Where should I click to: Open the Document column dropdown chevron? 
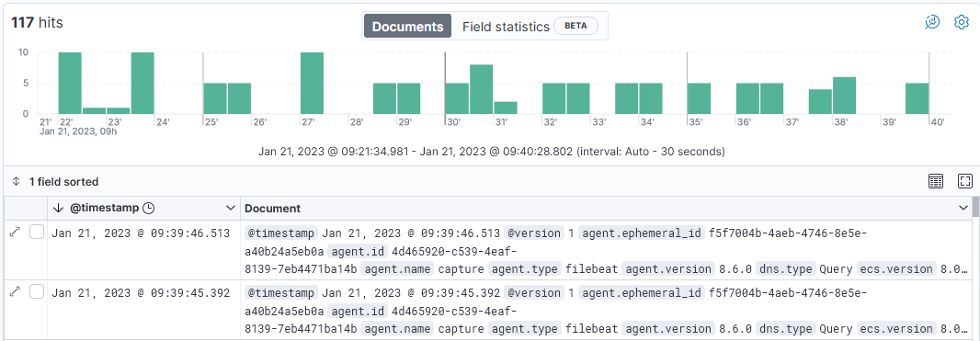click(963, 208)
